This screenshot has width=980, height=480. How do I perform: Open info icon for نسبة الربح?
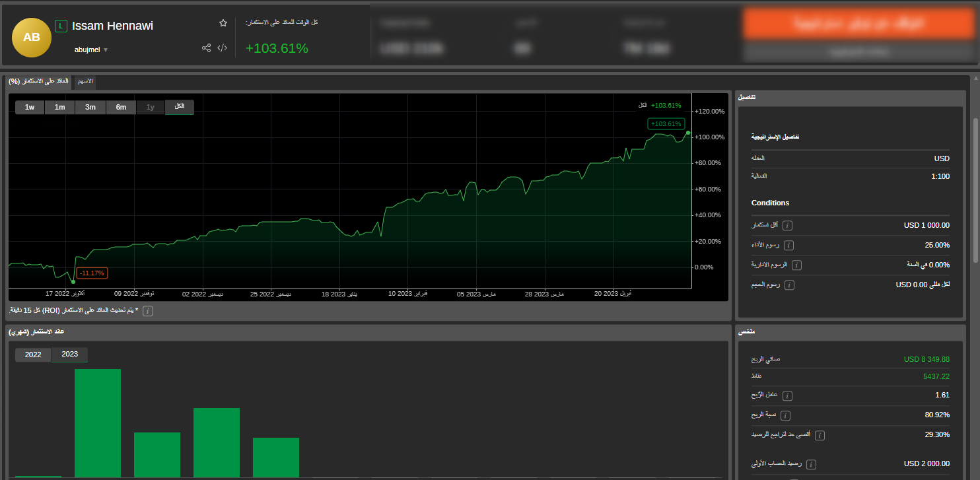pos(785,416)
